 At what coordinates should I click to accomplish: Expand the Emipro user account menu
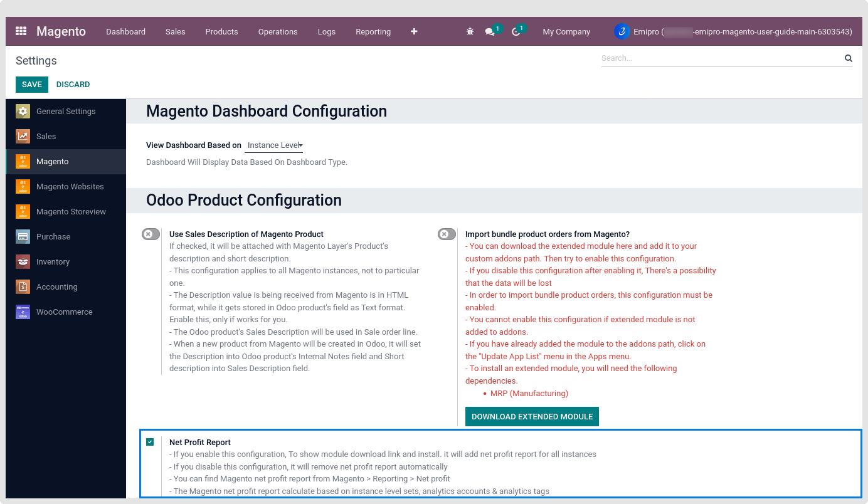[x=733, y=31]
